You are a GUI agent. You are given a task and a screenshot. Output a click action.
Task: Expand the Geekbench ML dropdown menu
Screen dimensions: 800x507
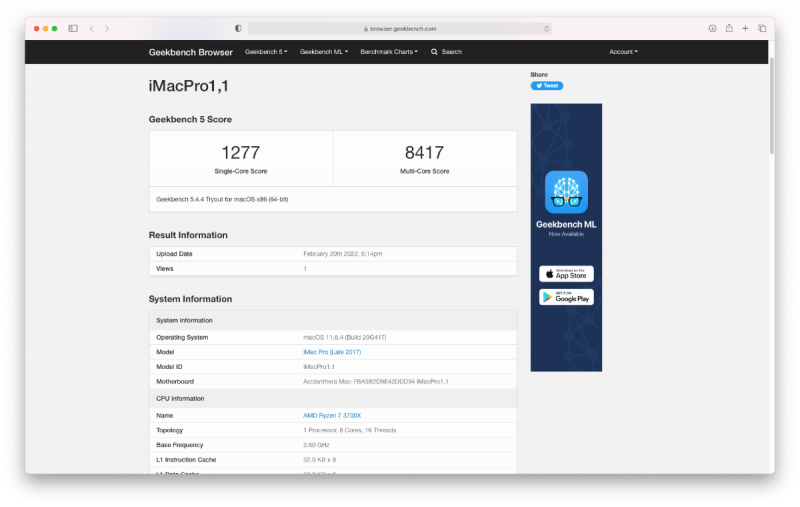click(x=323, y=52)
